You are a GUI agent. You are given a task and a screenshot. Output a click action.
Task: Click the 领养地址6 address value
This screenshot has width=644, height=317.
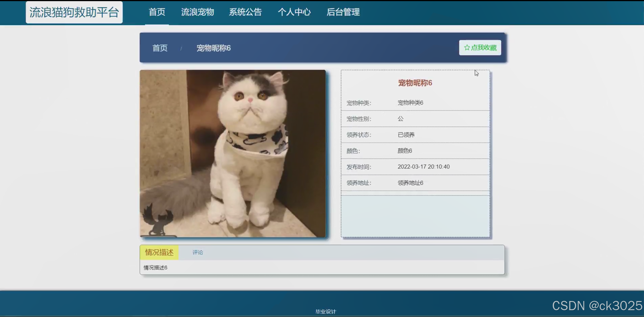point(410,183)
